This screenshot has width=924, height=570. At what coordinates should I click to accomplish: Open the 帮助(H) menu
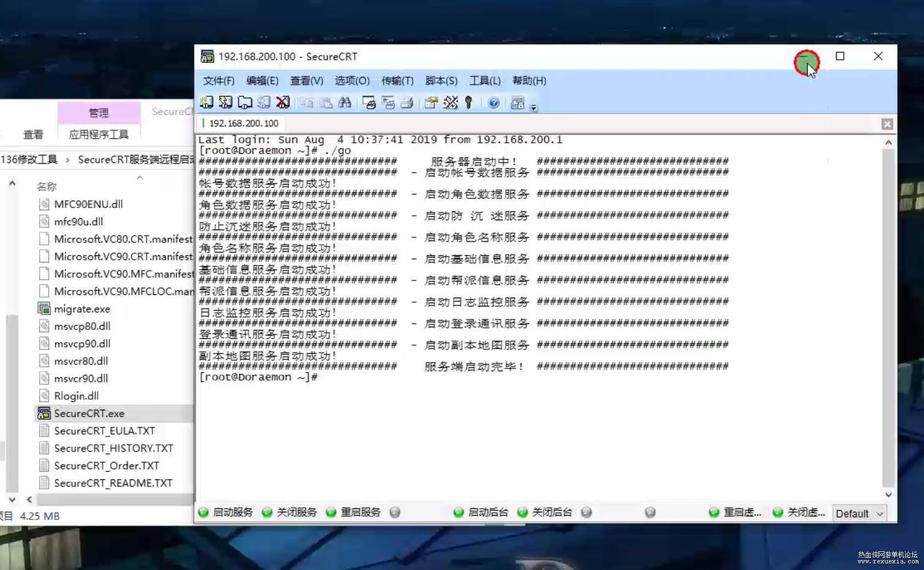pos(529,81)
